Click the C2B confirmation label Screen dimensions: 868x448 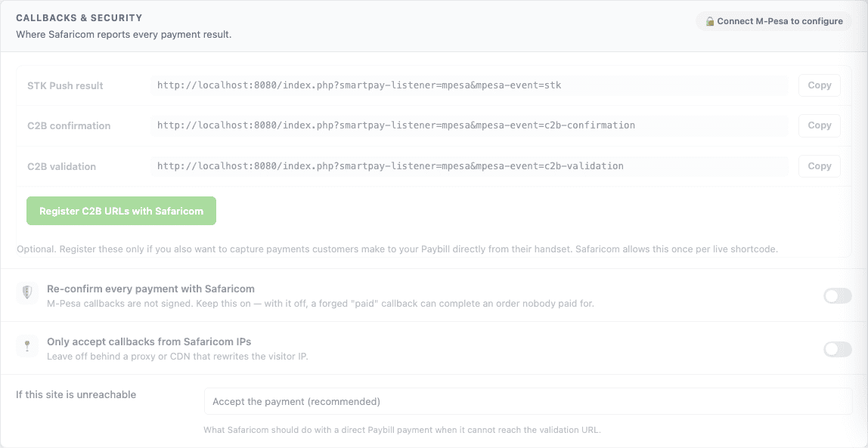[70, 126]
